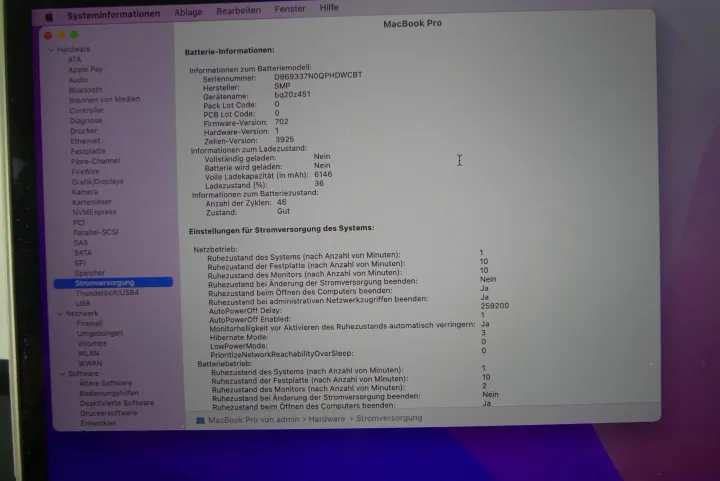Select Stromversorgung in the sidebar
Viewport: 720px width, 481px height.
tap(104, 283)
